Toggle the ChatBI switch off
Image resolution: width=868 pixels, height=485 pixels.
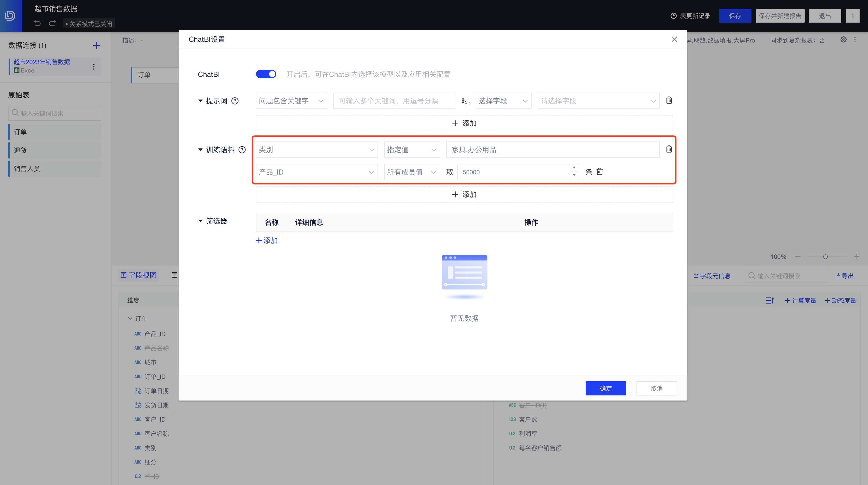tap(266, 74)
